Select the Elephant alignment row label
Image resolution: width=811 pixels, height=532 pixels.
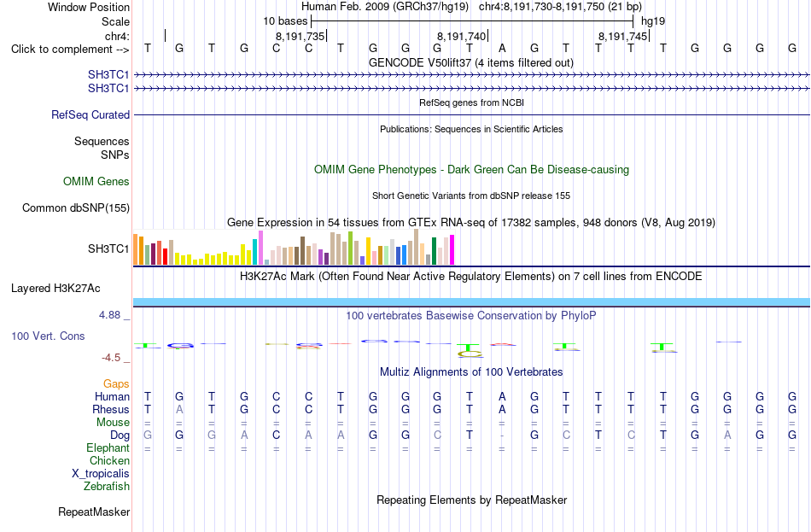pyautogui.click(x=108, y=448)
